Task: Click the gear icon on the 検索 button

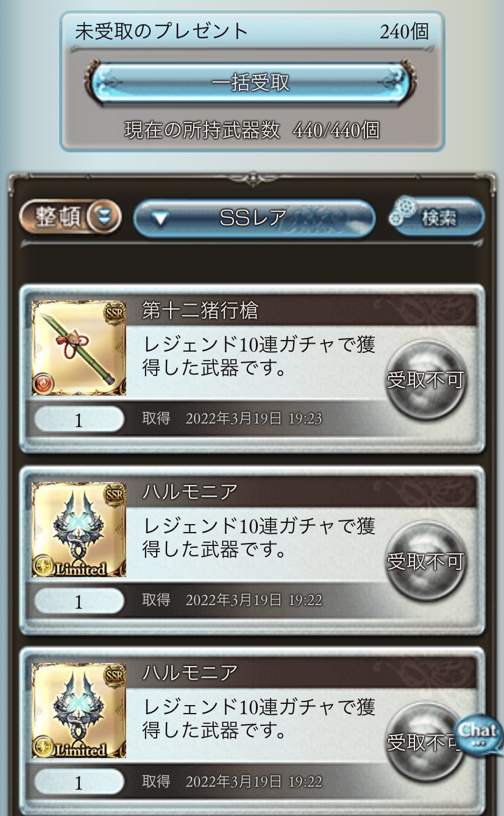Action: pos(404,212)
